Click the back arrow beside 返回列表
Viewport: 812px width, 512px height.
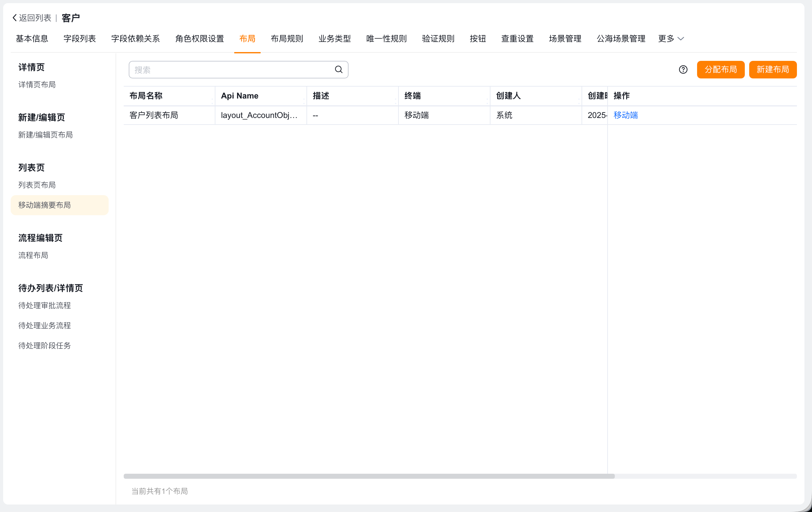tap(14, 18)
